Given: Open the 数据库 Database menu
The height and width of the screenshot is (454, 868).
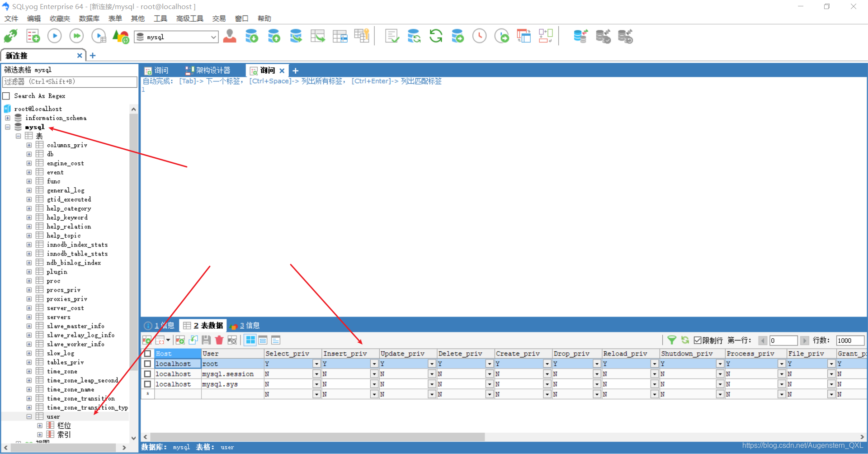Looking at the screenshot, I should coord(89,19).
